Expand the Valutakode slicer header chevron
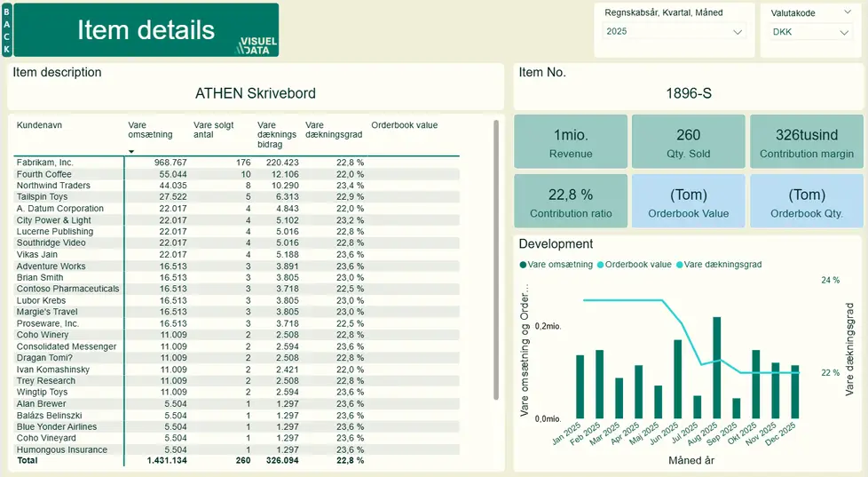868x477 pixels. click(x=848, y=12)
